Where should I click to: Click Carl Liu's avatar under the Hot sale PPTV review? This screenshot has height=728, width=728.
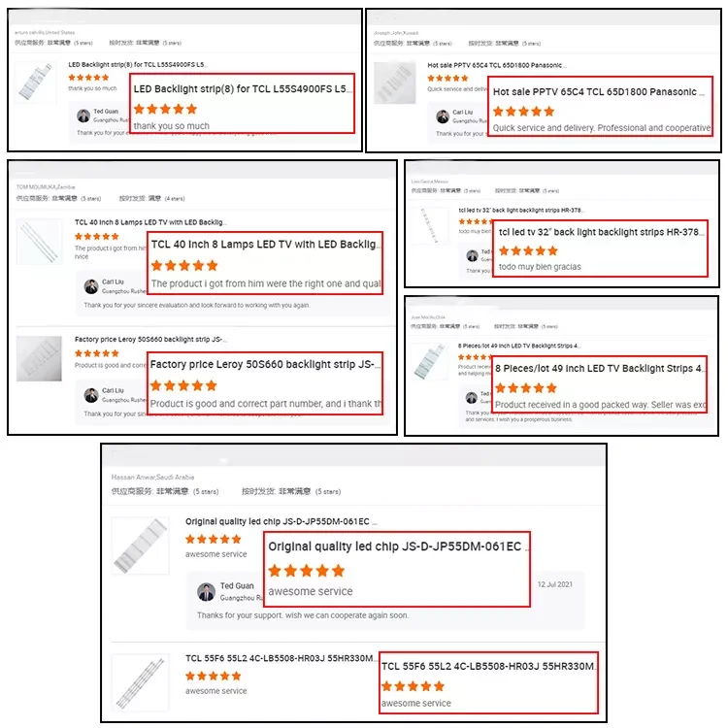443,116
